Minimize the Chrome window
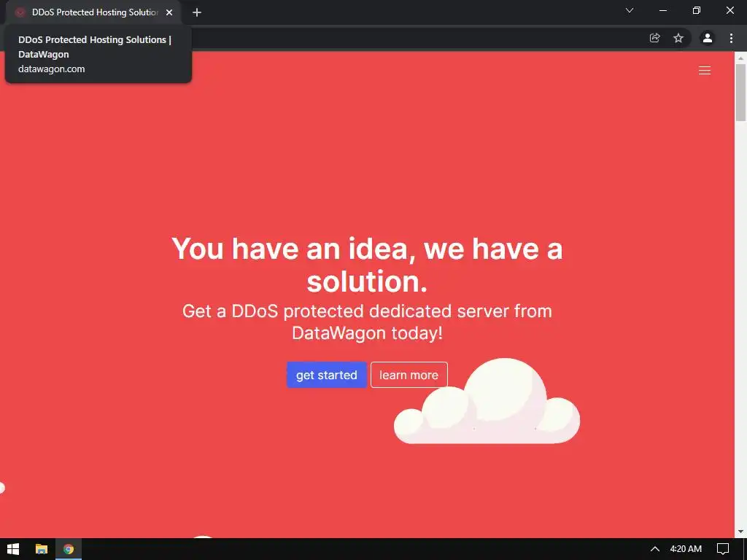747x560 pixels. 662,10
